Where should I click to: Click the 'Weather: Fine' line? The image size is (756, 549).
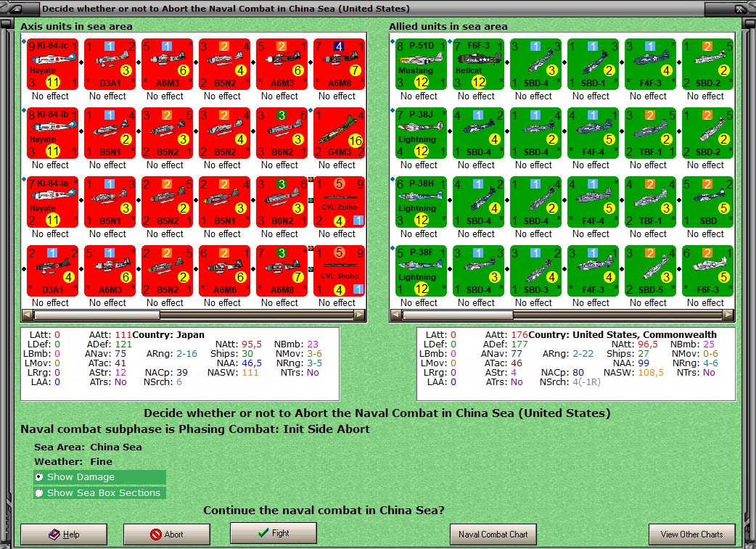click(73, 462)
